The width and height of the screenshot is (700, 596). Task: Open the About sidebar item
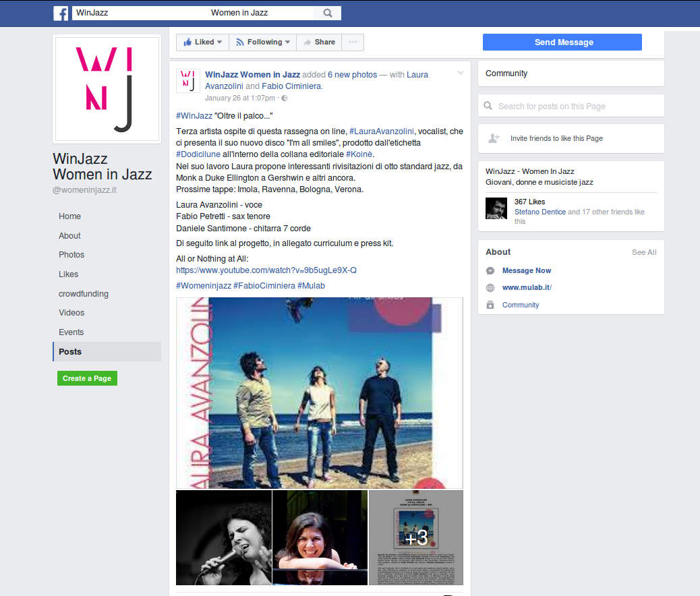click(69, 236)
